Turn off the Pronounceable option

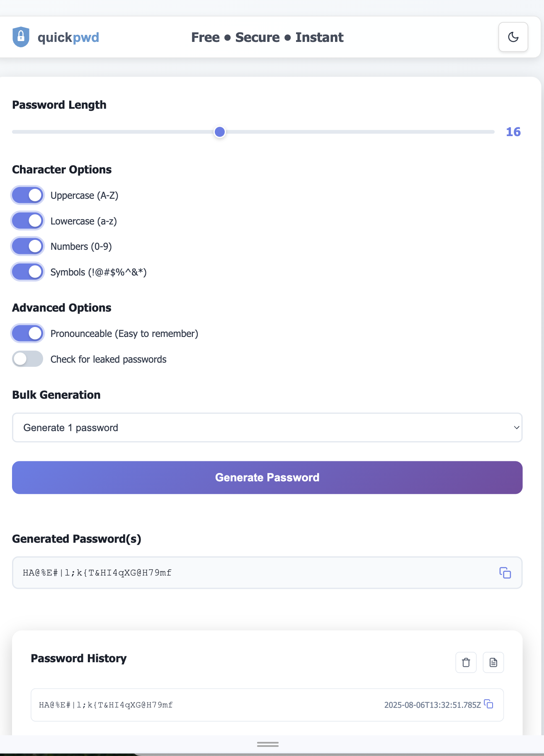point(28,333)
